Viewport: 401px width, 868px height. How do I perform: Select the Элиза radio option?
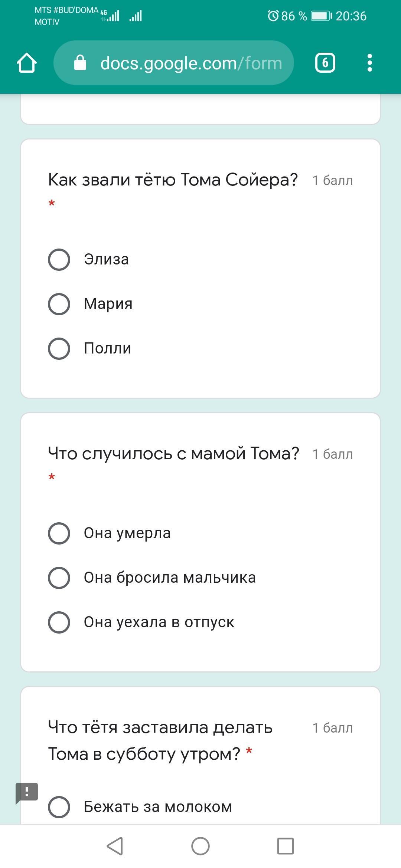(59, 259)
